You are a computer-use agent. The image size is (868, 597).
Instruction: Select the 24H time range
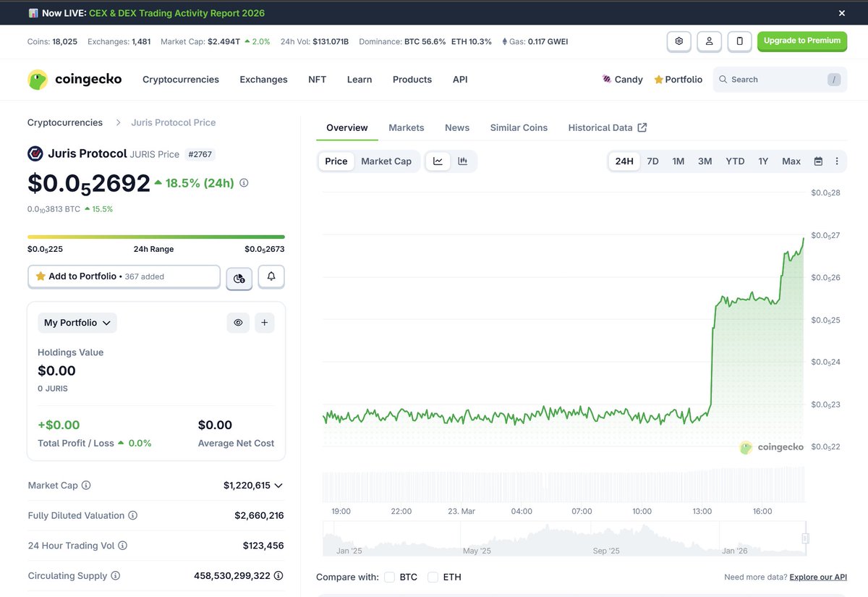pyautogui.click(x=624, y=161)
